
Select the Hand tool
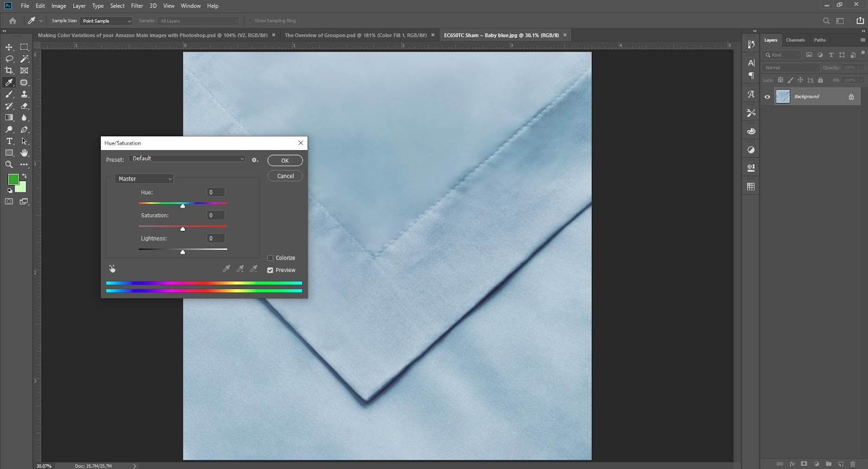24,153
